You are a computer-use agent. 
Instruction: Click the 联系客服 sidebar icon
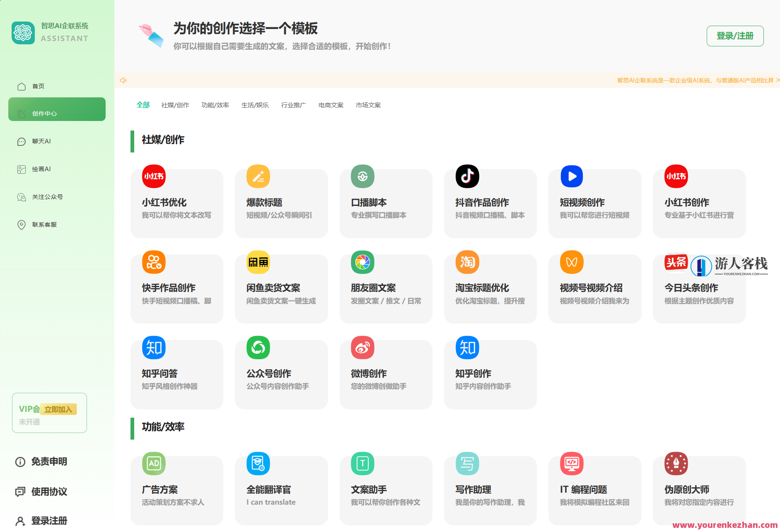pos(21,225)
